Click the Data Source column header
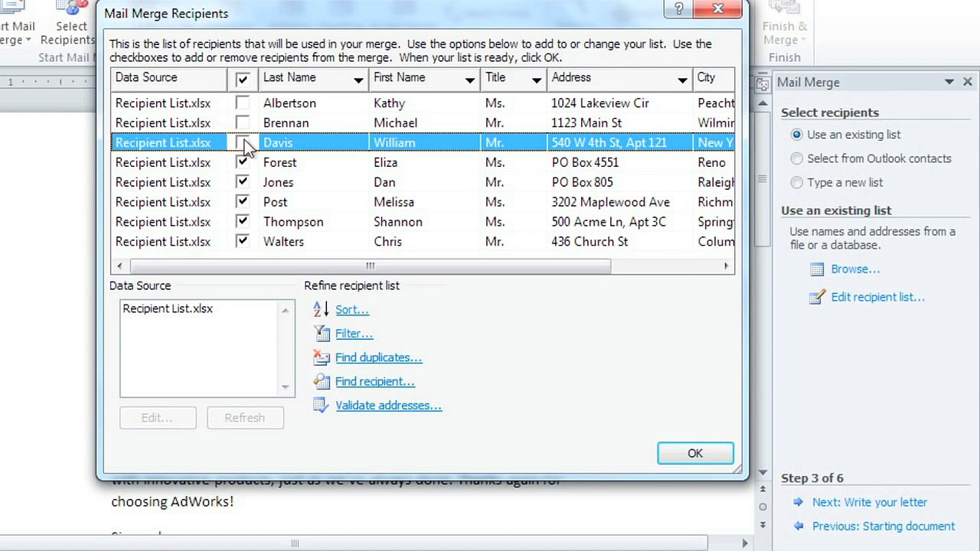 click(x=168, y=78)
